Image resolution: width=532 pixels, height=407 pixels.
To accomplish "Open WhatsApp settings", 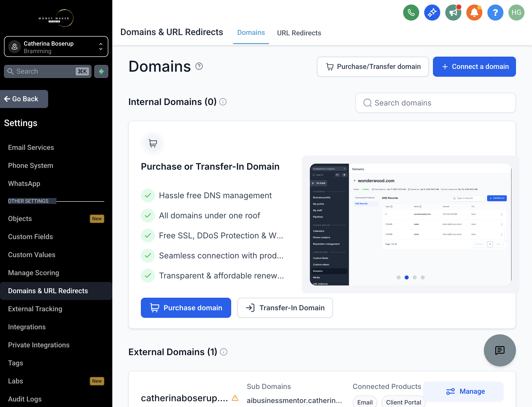I will pyautogui.click(x=24, y=183).
